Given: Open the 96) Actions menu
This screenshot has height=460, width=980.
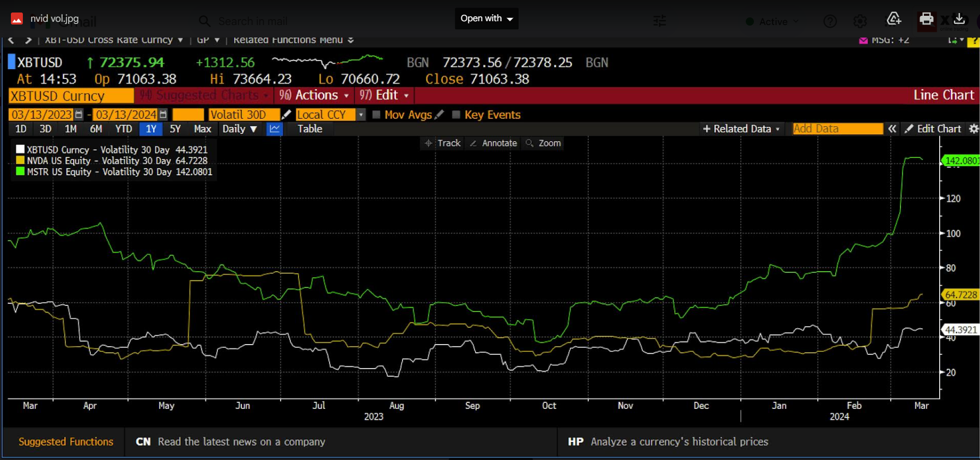Looking at the screenshot, I should coord(314,95).
